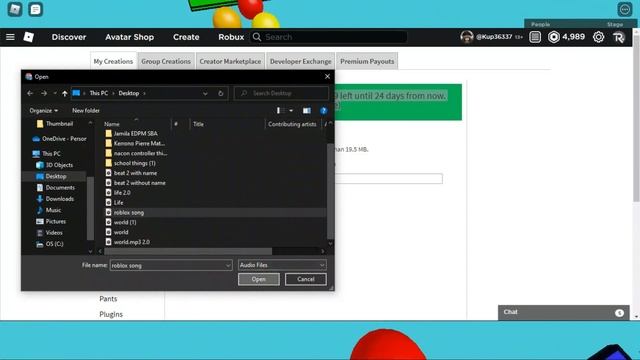Switch to My Creations tab
Image resolution: width=640 pixels, height=360 pixels.
point(113,61)
